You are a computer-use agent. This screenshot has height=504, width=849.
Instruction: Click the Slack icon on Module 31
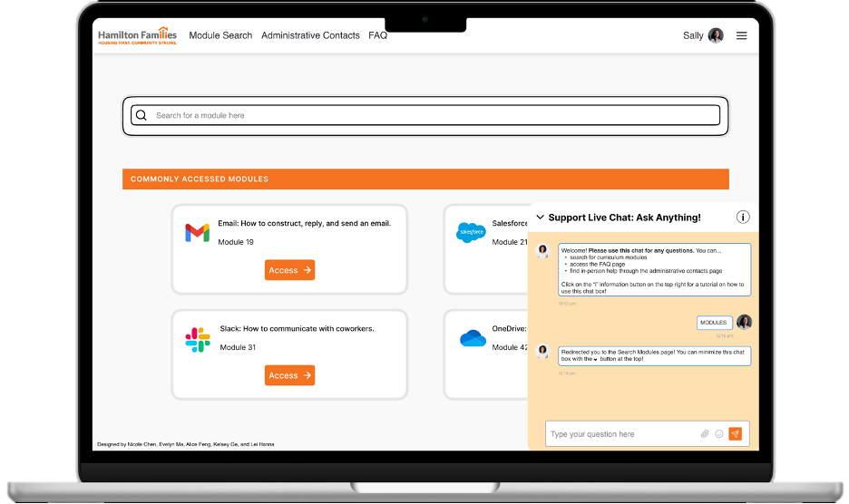pyautogui.click(x=198, y=339)
